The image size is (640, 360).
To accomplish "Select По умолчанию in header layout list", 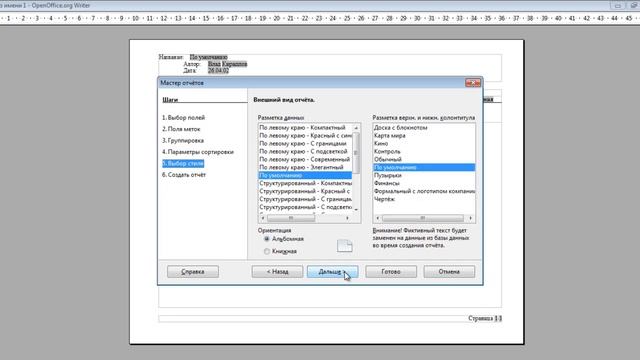I will [424, 167].
